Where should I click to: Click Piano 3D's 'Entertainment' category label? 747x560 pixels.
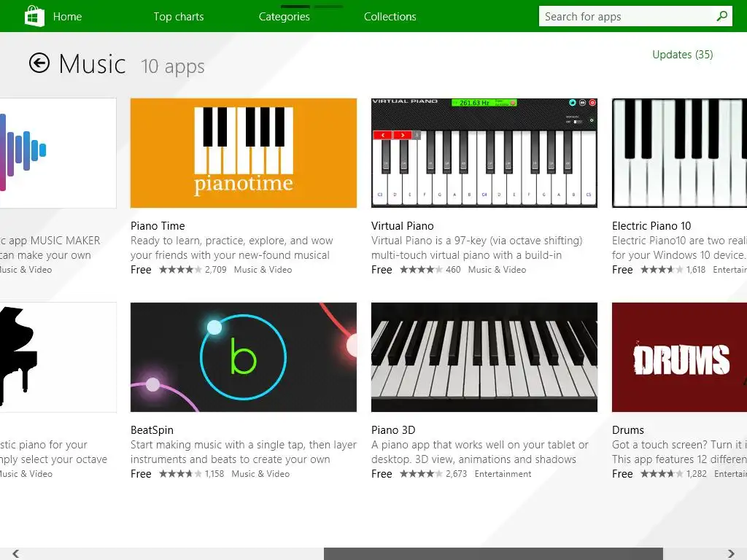coord(503,474)
